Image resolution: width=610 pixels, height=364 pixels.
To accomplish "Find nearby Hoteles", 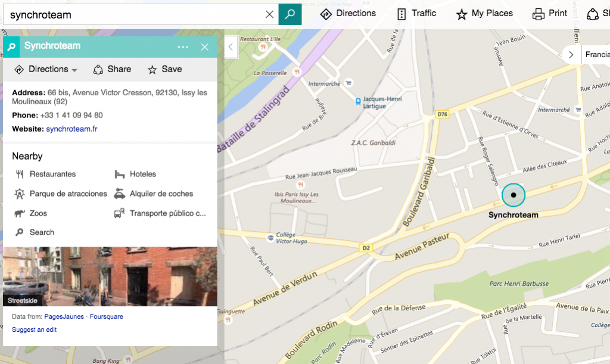I will point(135,174).
